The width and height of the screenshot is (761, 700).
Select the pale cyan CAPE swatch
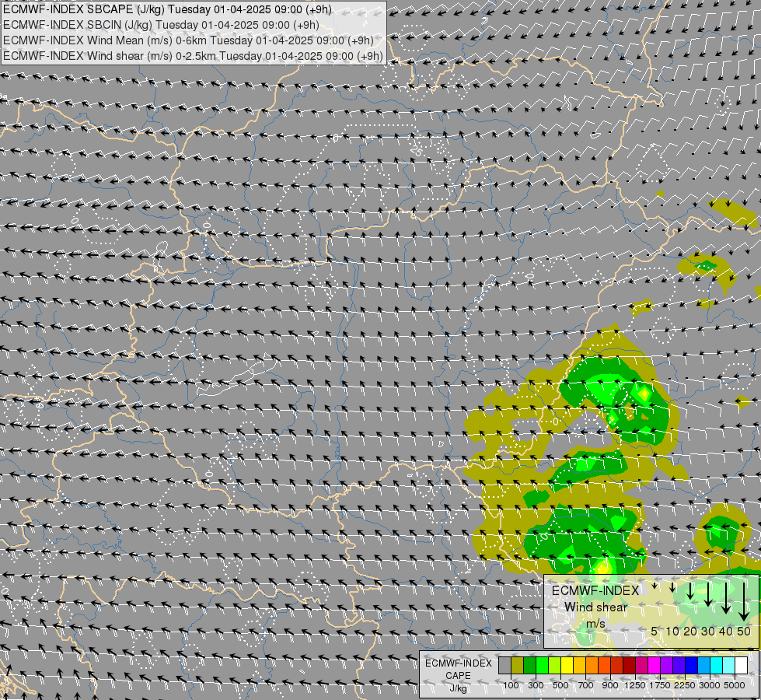coord(729,665)
